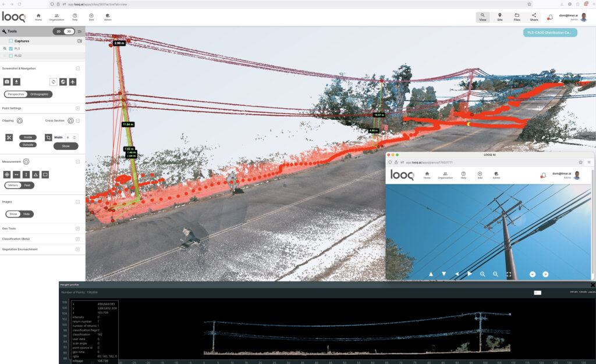596x364 pixels.
Task: Uncheck the PLS layer checkbox
Action: 10,49
